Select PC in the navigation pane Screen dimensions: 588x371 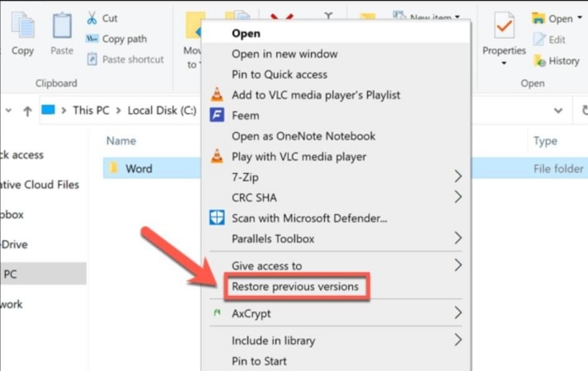point(43,274)
